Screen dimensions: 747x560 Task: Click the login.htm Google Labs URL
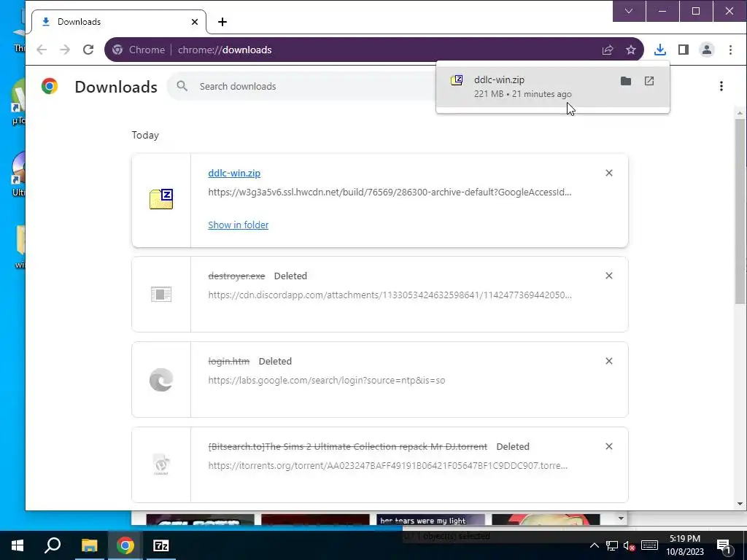click(x=327, y=380)
